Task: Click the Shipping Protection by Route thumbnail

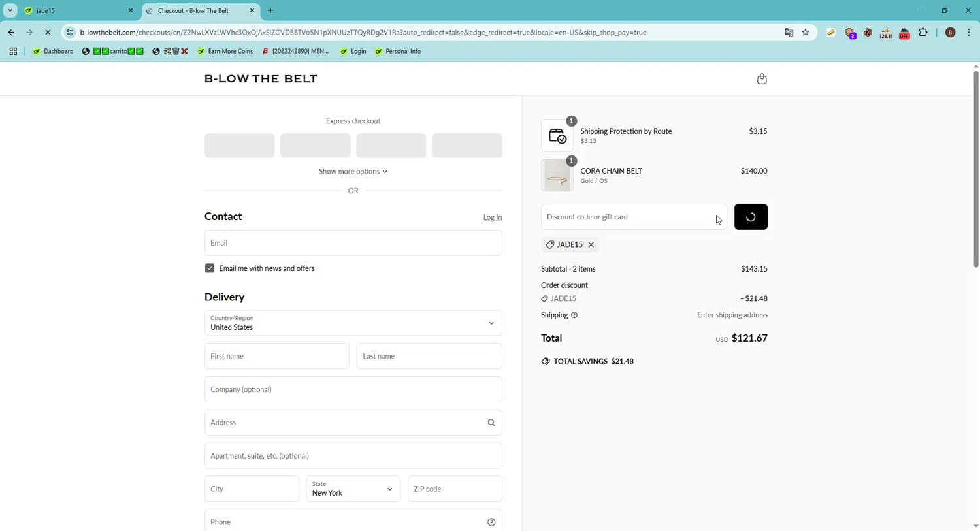Action: click(557, 136)
